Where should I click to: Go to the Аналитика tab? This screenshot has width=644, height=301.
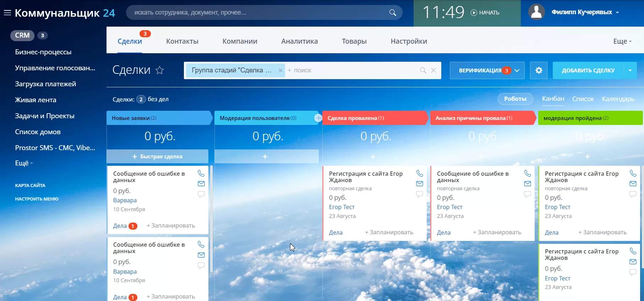click(299, 41)
